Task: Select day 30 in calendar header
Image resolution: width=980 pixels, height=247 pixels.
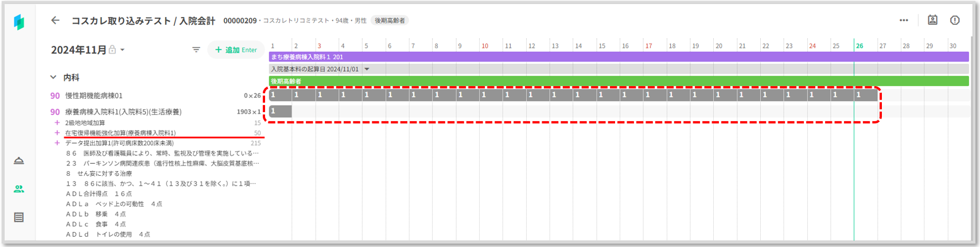Action: pyautogui.click(x=952, y=46)
